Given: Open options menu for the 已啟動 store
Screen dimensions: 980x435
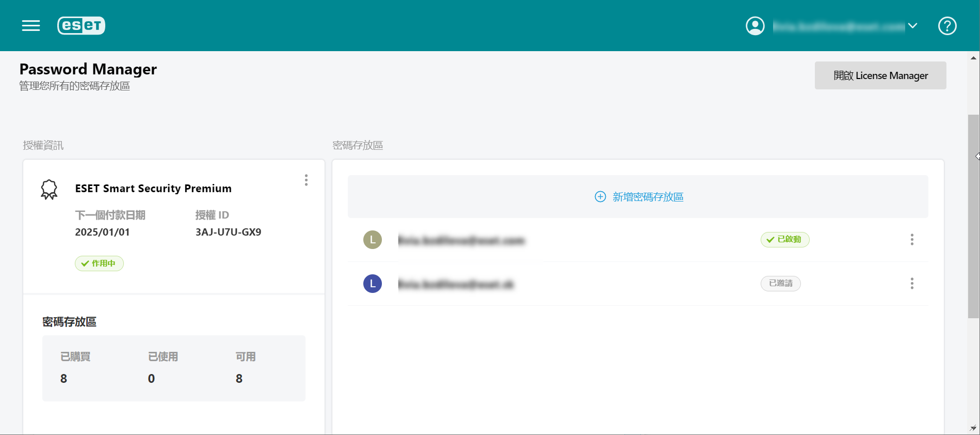Looking at the screenshot, I should [912, 240].
